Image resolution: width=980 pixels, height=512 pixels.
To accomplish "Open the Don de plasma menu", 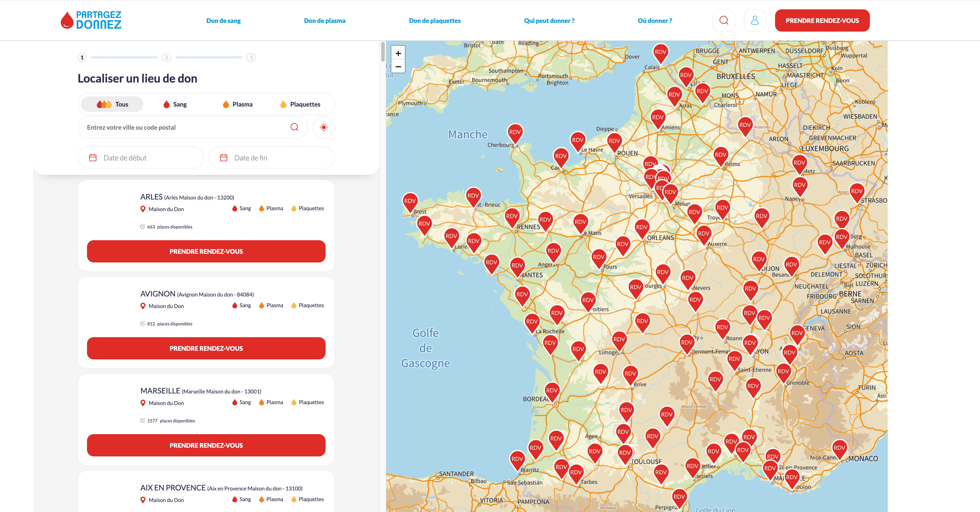I will tap(324, 20).
